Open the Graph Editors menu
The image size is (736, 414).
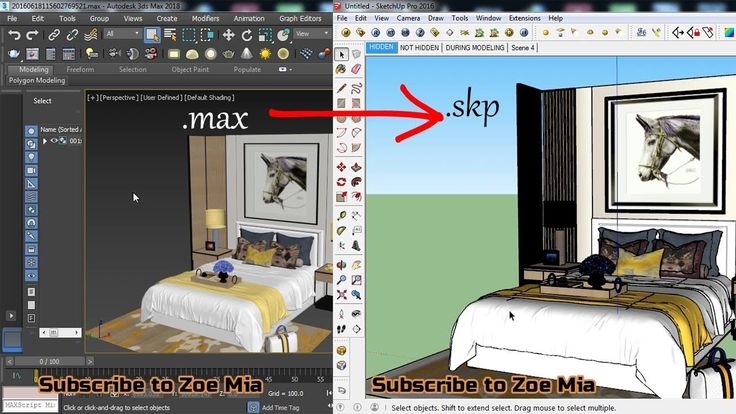(300, 18)
